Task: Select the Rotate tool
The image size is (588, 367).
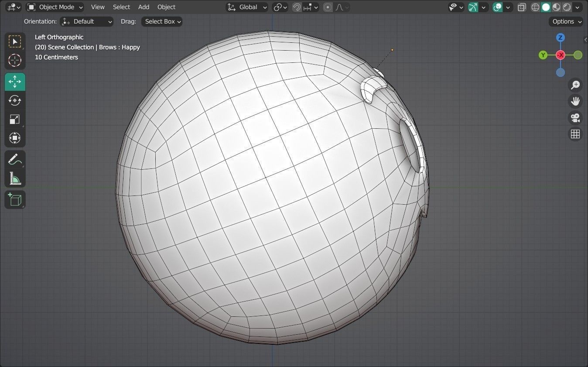Action: (x=15, y=100)
